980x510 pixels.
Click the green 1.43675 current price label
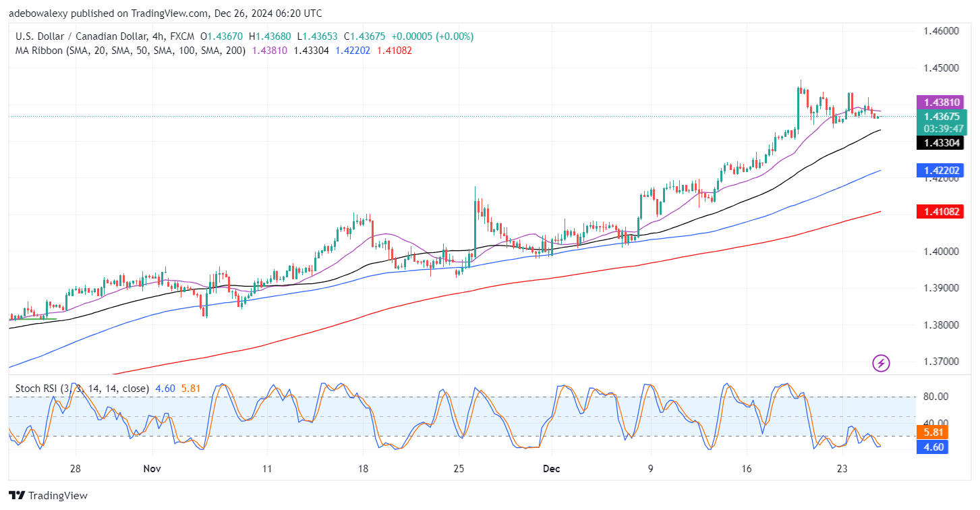942,116
